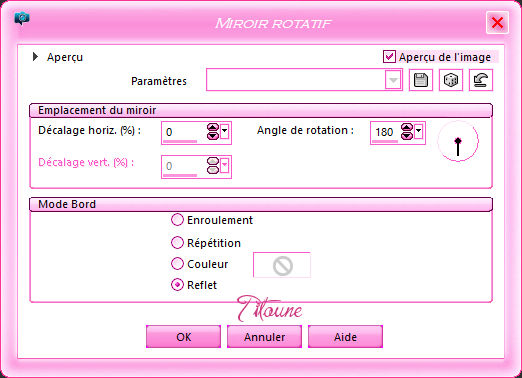The image size is (522, 378).
Task: Decrease Angle de rotation with down spinner
Action: click(x=407, y=136)
